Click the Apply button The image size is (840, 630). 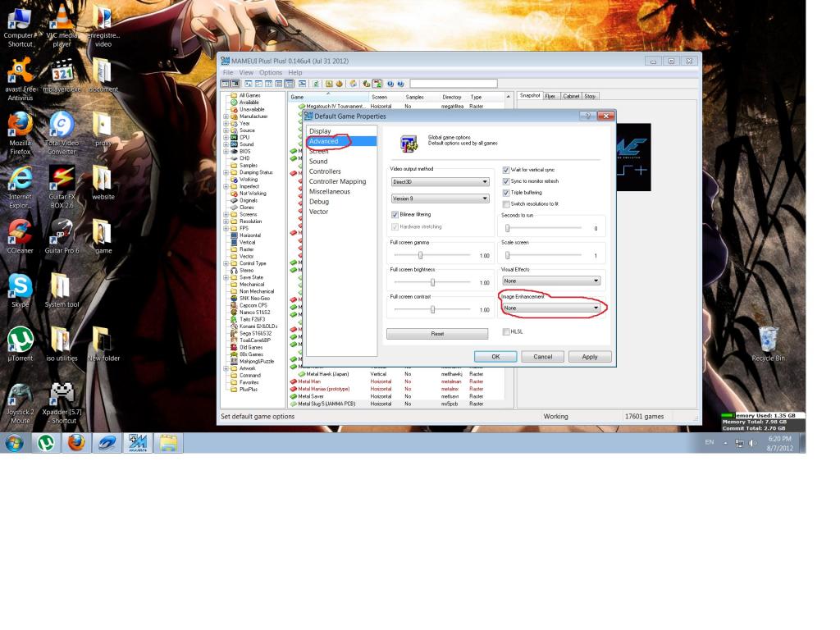590,357
